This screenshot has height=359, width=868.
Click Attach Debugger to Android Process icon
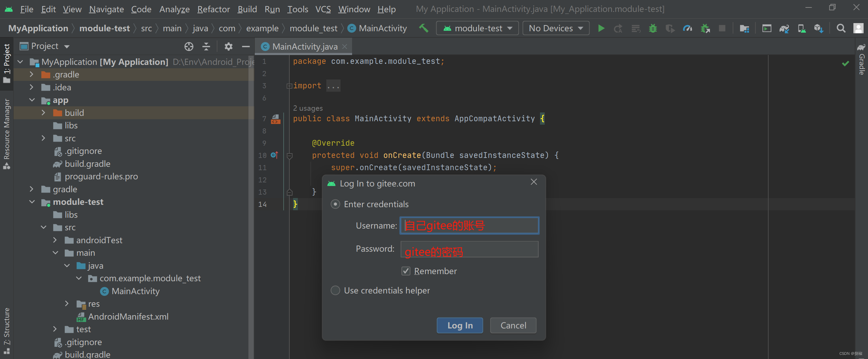coord(705,28)
